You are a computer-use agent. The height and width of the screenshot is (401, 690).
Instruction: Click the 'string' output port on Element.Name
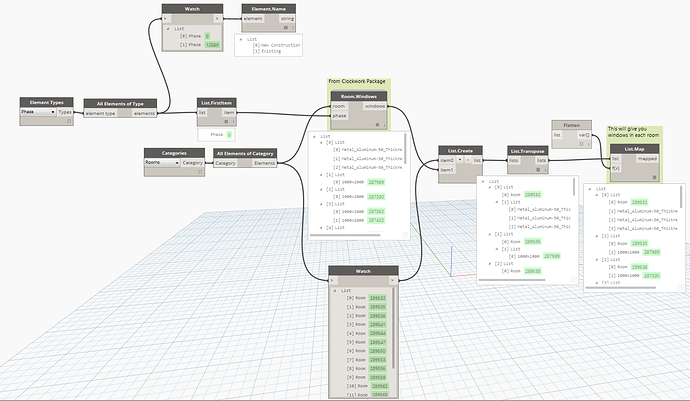click(287, 19)
